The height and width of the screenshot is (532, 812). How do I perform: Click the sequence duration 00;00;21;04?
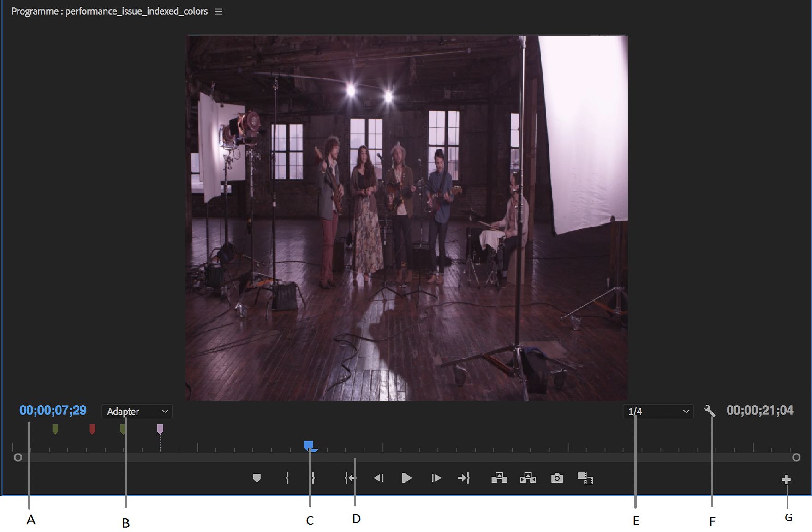coord(760,410)
